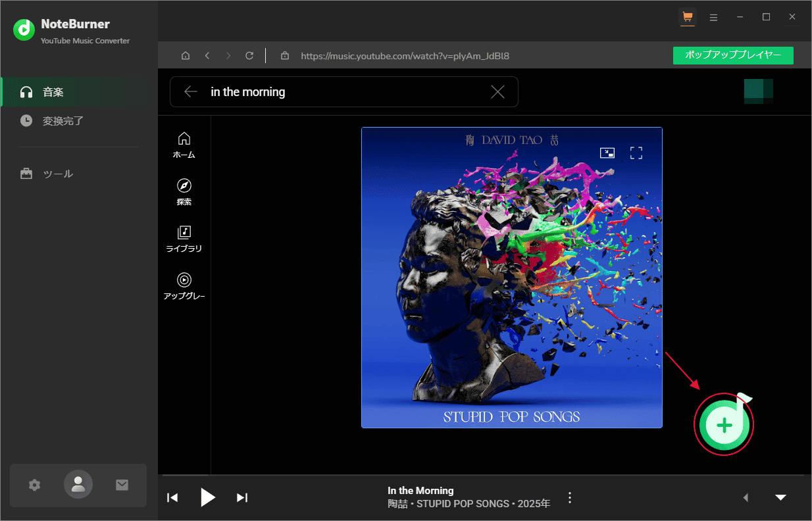Click the lock icon beside the URL
The image size is (812, 521).
(x=285, y=56)
